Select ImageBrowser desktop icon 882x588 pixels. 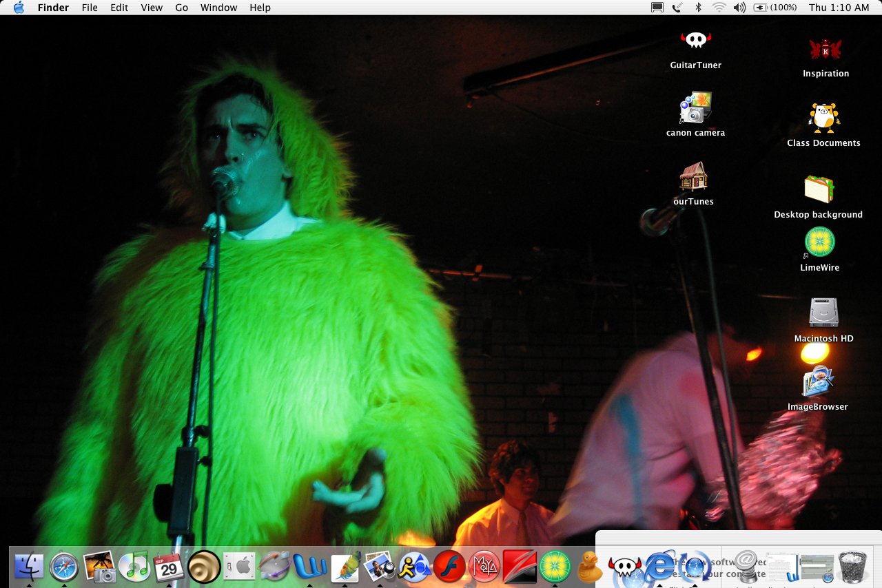click(x=818, y=381)
